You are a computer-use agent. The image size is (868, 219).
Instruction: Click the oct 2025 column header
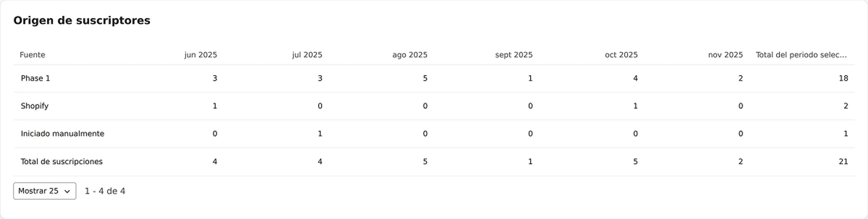click(621, 55)
